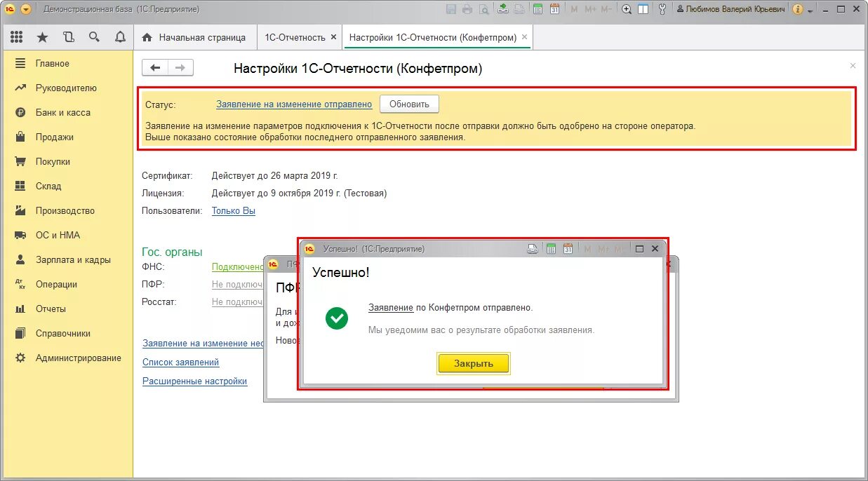Image resolution: width=868 pixels, height=481 pixels.
Task: Close the Настройки 1С-Отчетности tab
Action: point(525,36)
